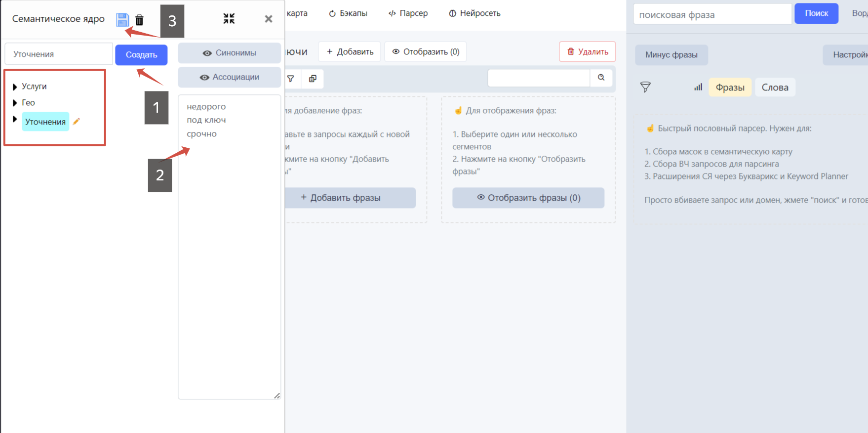Expand the Услуги tree node
The width and height of the screenshot is (868, 433).
pyautogui.click(x=15, y=87)
